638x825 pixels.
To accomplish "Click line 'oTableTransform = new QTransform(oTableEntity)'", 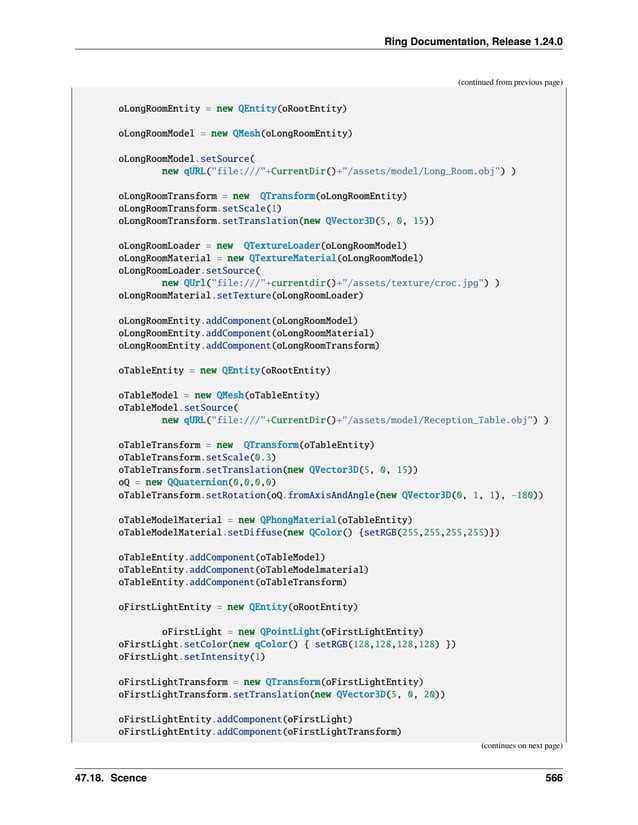I will (246, 445).
